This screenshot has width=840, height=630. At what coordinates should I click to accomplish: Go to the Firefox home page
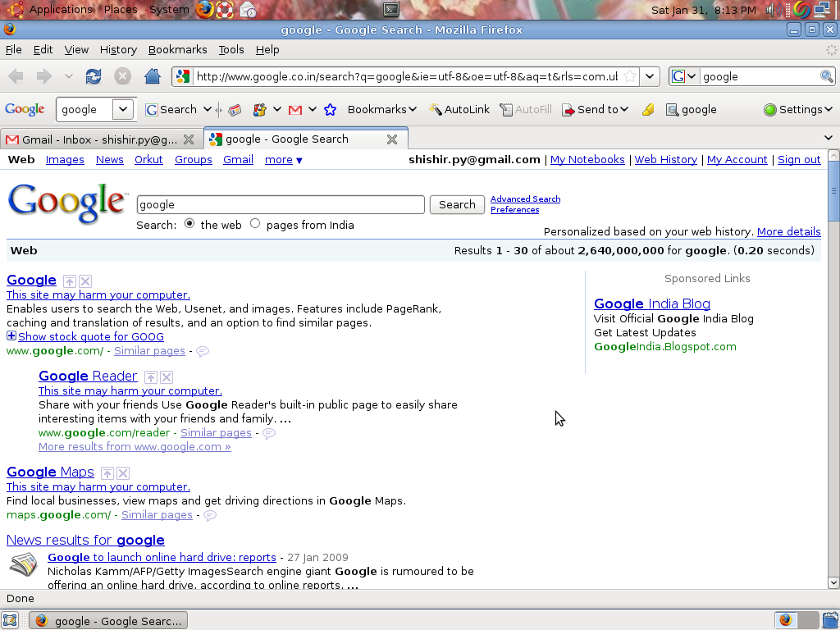[153, 76]
